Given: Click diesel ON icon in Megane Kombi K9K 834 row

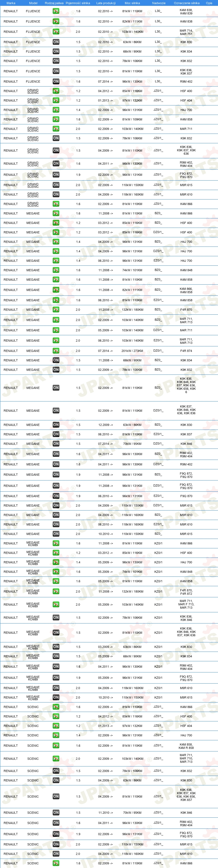Looking at the screenshot, I should 56,656.
